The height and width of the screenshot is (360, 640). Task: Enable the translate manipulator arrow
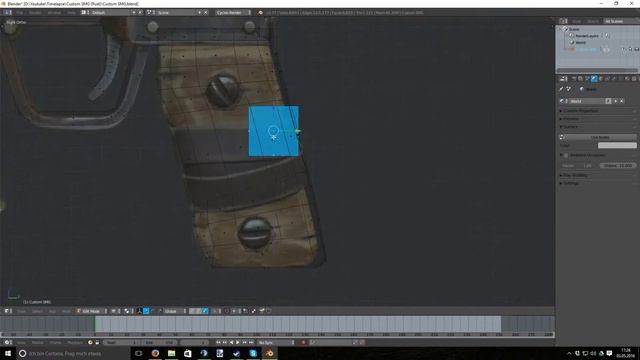click(146, 311)
